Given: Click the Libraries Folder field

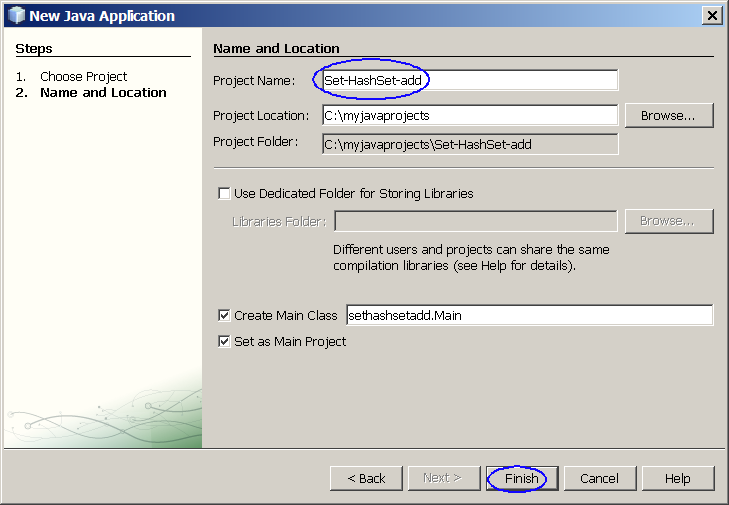Looking at the screenshot, I should [476, 221].
